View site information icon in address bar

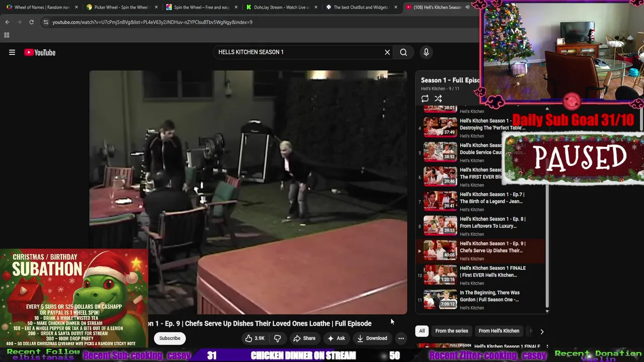(x=46, y=22)
